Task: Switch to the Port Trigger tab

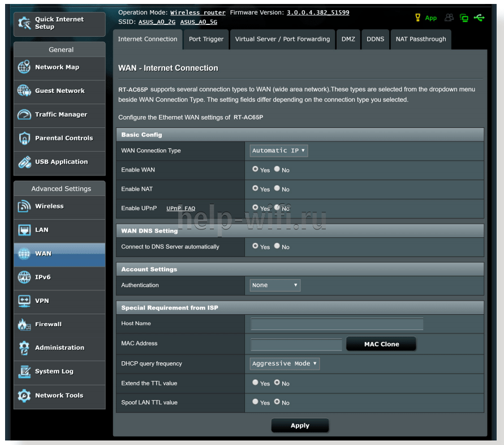Action: [x=206, y=39]
